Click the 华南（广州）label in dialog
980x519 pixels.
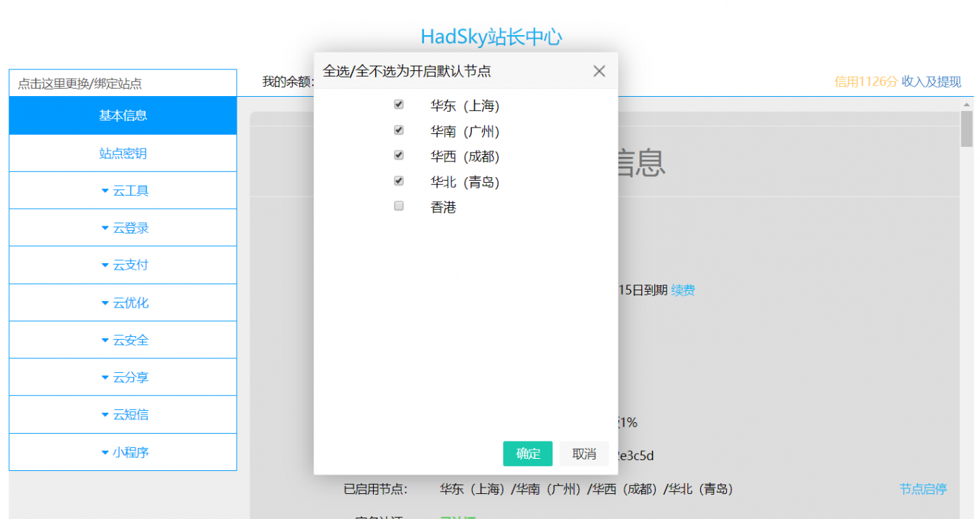(x=465, y=132)
